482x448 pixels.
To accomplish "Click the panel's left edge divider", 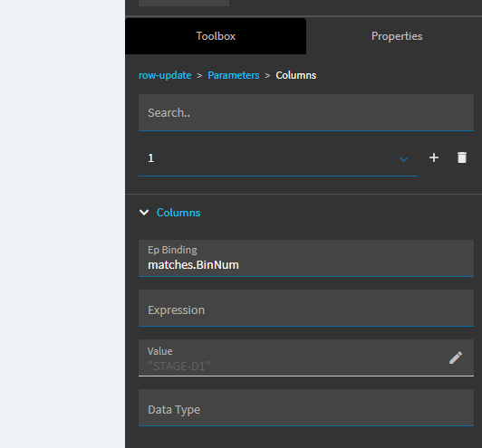I will (x=125, y=224).
